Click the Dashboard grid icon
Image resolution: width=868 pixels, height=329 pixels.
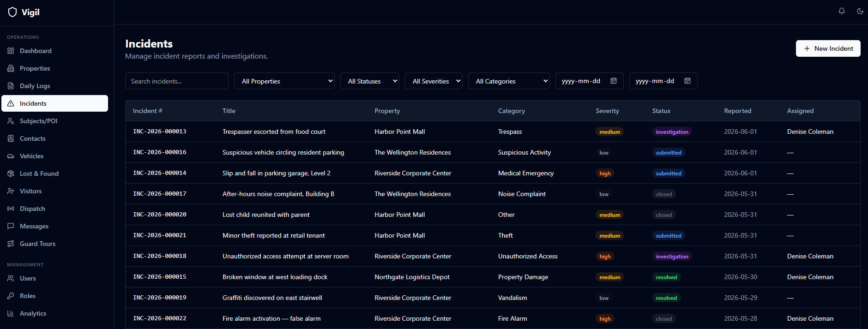pos(11,51)
